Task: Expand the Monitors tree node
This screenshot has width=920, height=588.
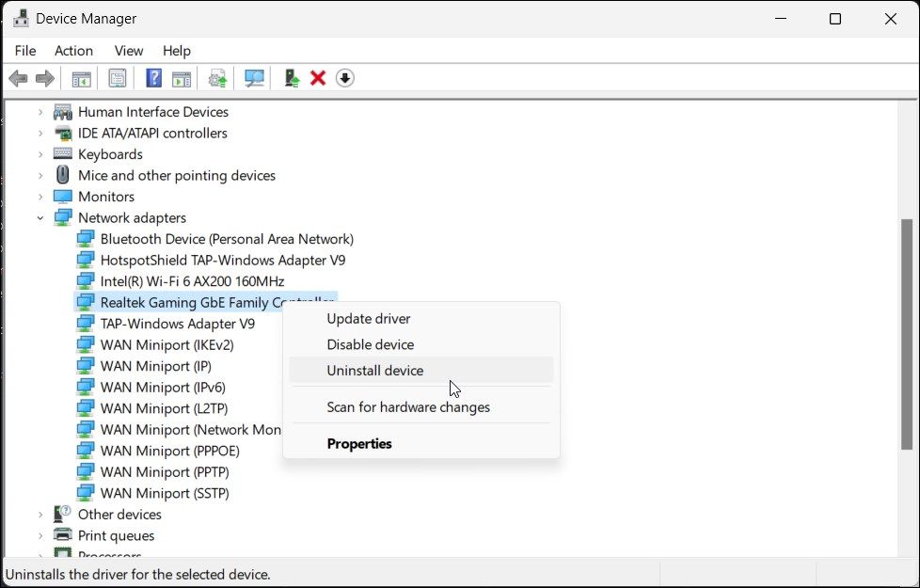Action: 40,196
